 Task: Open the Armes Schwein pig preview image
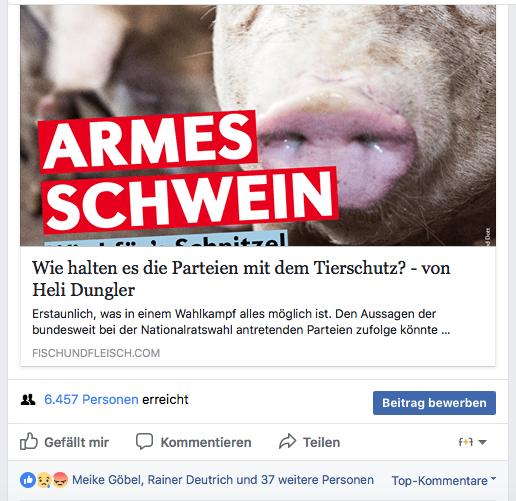coord(258,125)
